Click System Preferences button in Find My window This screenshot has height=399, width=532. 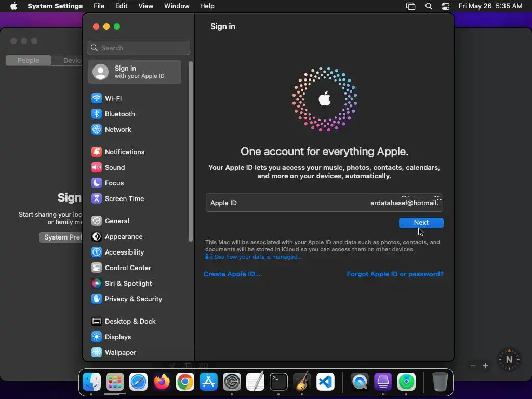tap(61, 237)
